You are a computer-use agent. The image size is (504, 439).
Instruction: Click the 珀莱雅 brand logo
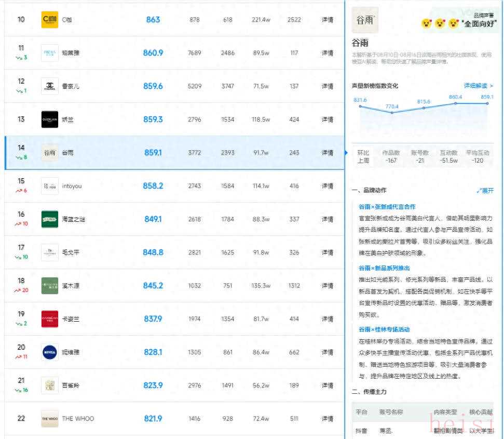point(50,53)
